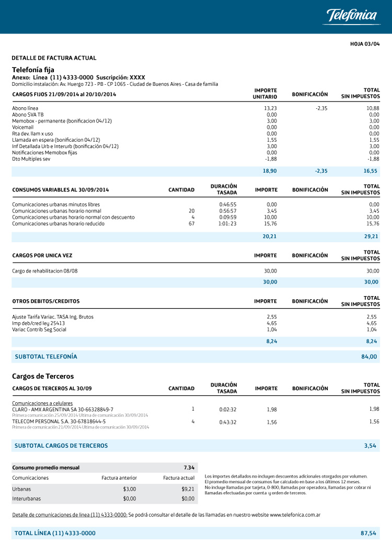This screenshot has height=555, width=392.
Task: Click the 'Cargos de Terceros' section title
Action: 43,376
